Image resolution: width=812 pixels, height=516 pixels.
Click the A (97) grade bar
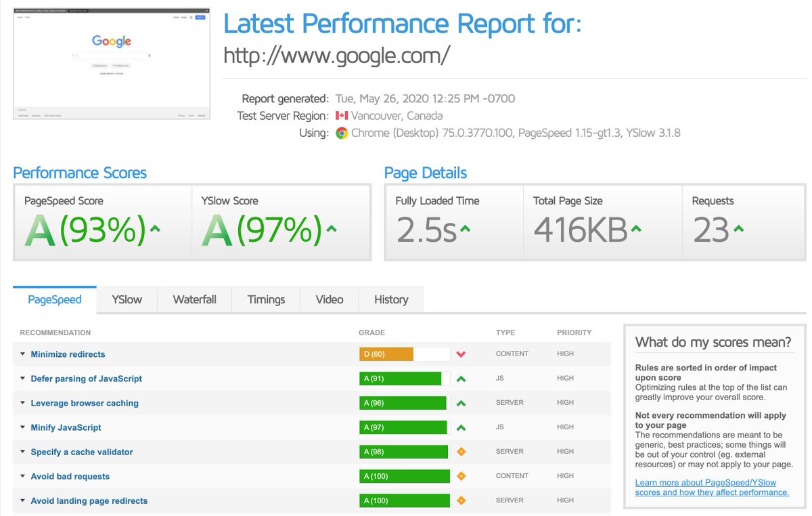tap(405, 427)
